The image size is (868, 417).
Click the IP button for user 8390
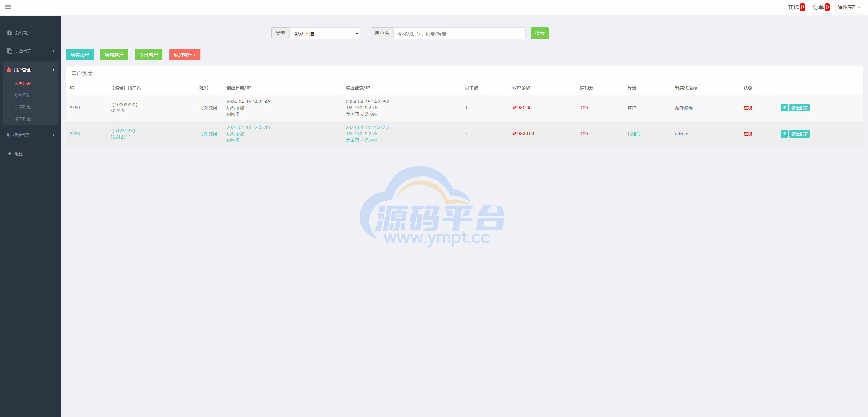[x=784, y=108]
